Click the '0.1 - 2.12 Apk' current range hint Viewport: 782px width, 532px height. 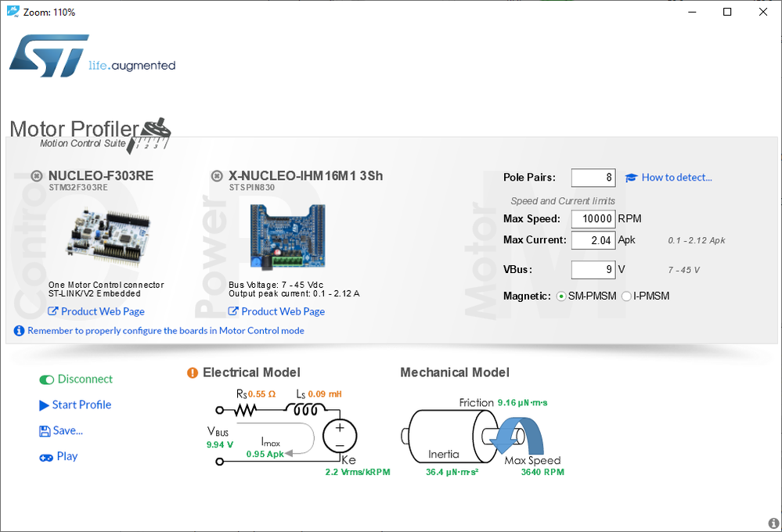(697, 240)
